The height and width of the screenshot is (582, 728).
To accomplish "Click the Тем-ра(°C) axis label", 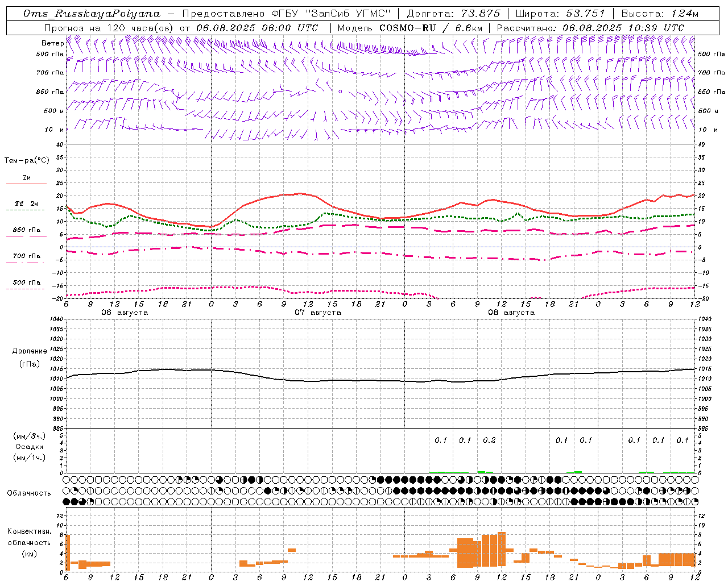I will coord(27,161).
